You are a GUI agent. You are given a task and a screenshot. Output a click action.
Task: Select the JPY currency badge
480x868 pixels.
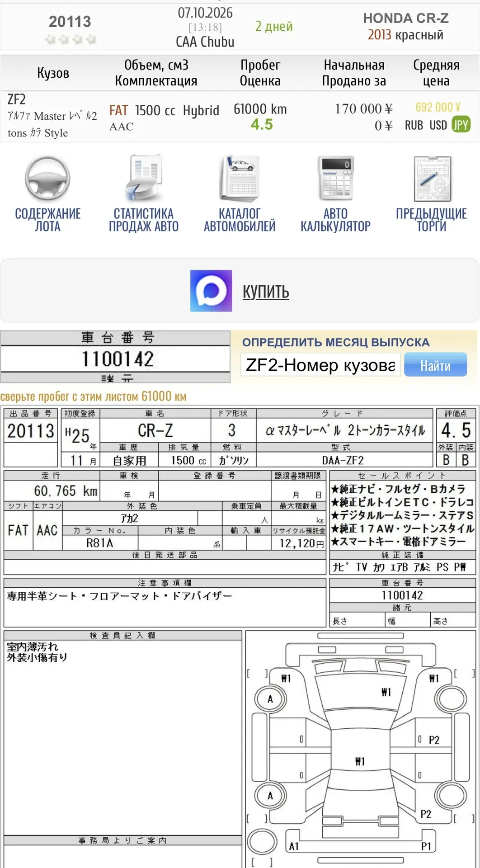[x=461, y=125]
